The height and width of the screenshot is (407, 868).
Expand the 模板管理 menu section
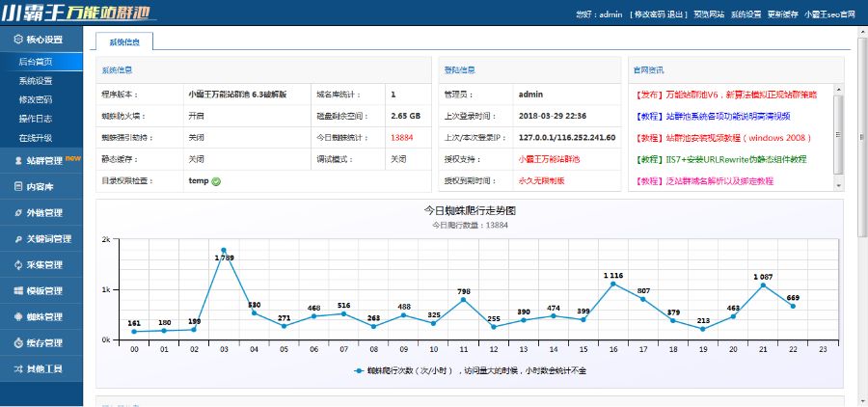click(x=41, y=290)
